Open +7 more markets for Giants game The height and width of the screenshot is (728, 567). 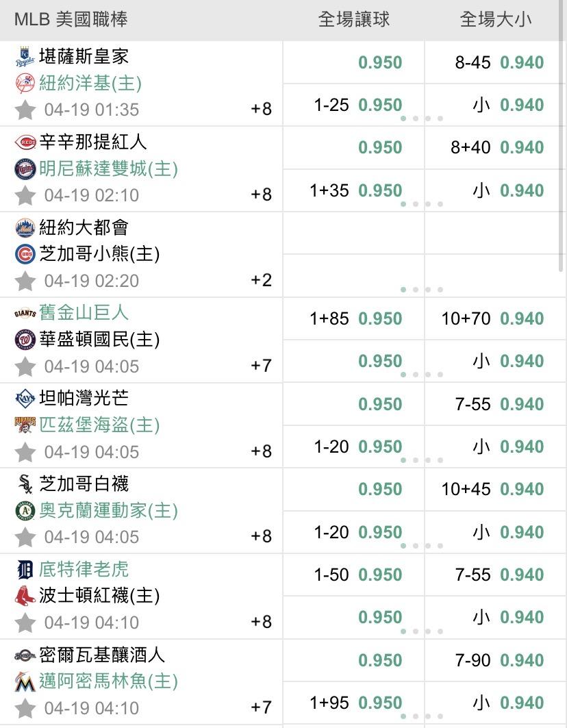262,366
